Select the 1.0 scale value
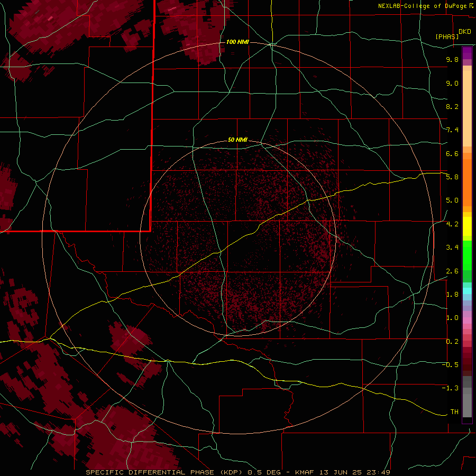 tap(452, 318)
